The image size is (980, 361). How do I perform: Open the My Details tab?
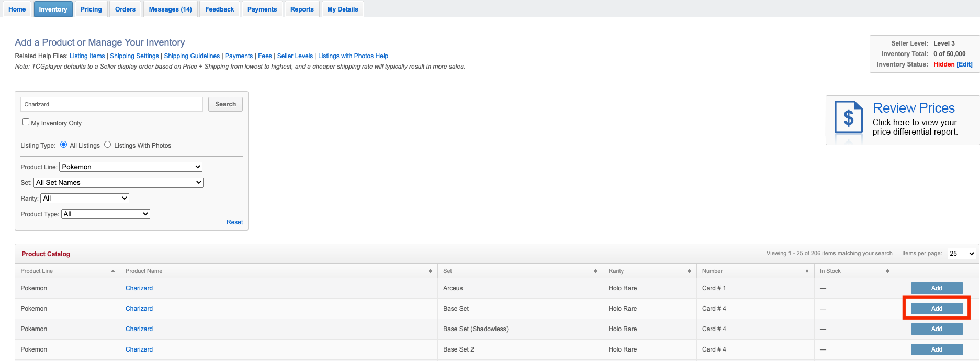pos(343,9)
